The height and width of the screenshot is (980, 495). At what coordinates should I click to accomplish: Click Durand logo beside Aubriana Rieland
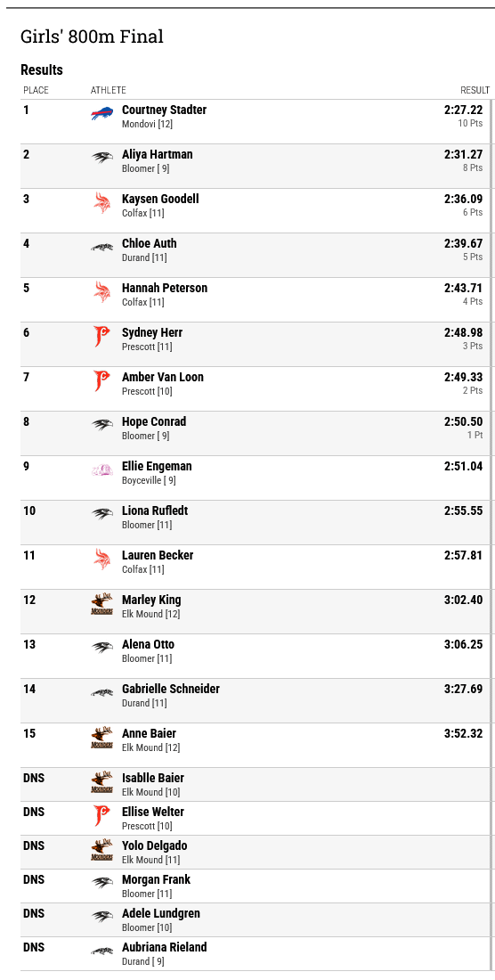(x=101, y=951)
